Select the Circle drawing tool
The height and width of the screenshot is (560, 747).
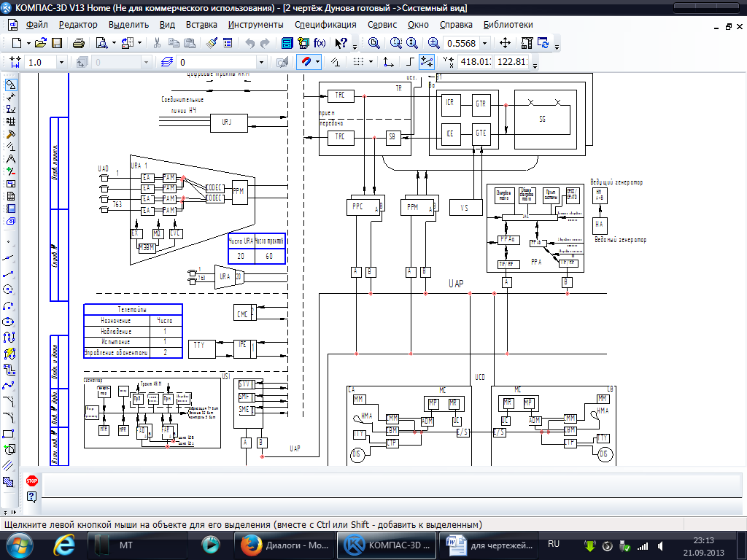[9, 290]
